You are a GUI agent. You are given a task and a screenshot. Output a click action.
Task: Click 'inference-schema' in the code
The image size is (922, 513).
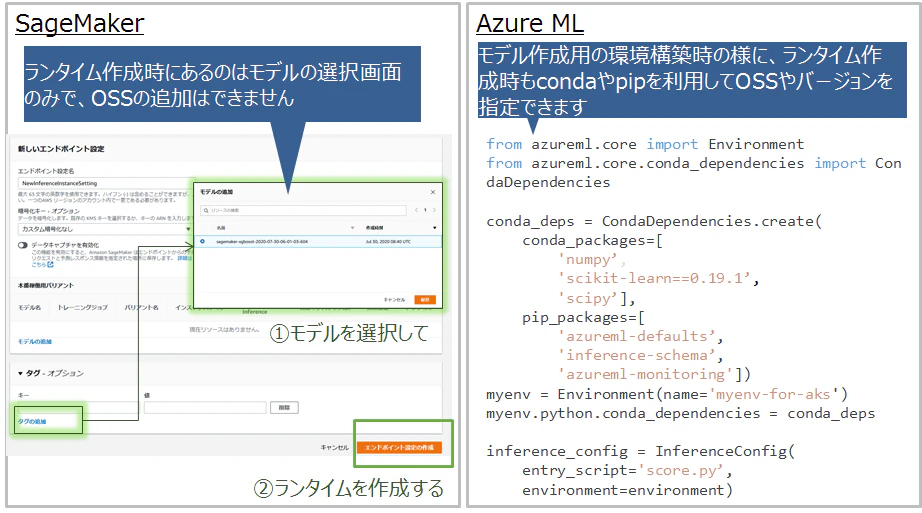point(636,355)
